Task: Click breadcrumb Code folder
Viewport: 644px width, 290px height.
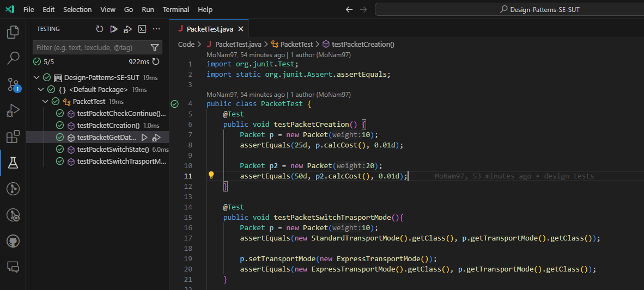Action: [x=186, y=44]
